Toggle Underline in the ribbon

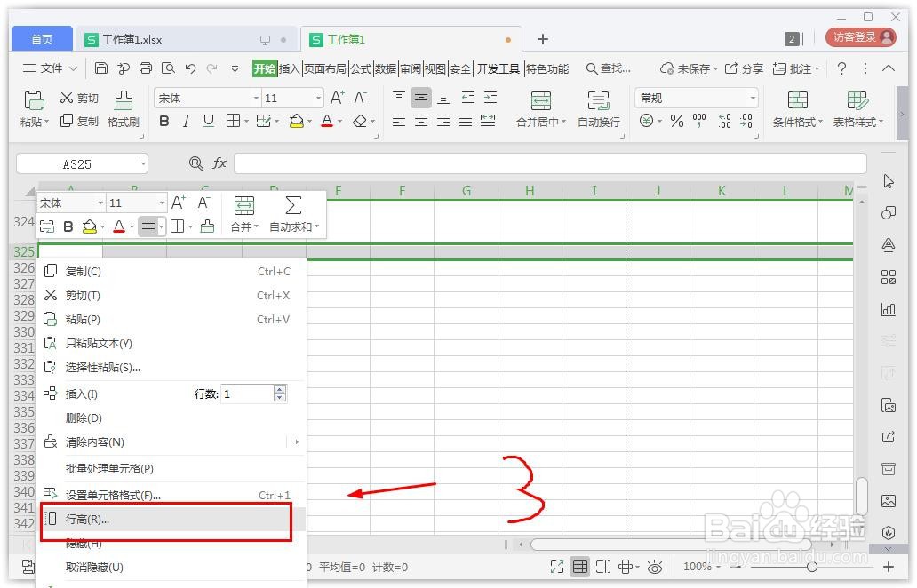208,121
